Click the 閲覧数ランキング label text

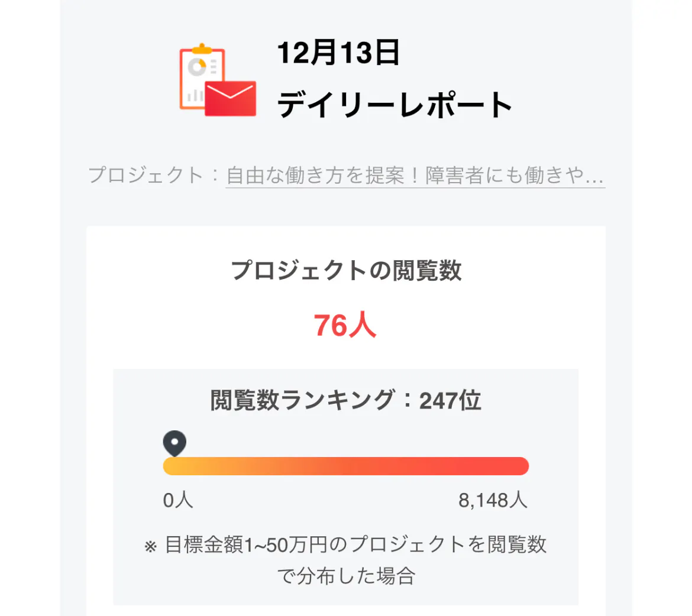coord(302,400)
